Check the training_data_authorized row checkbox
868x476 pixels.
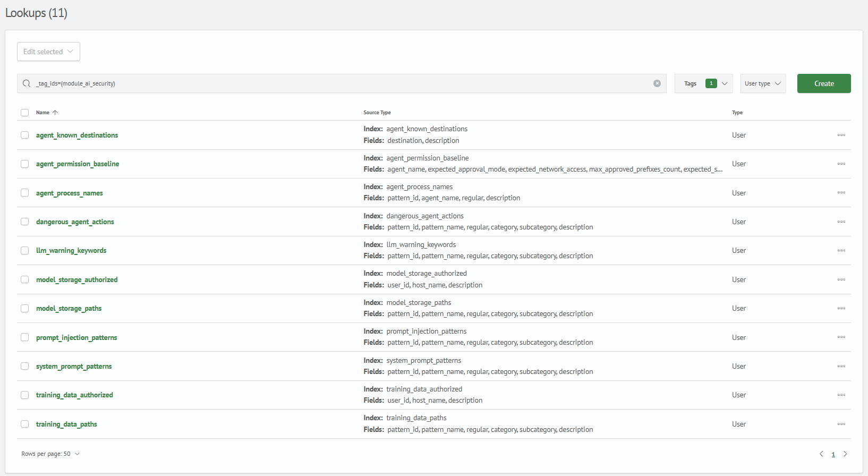24,395
